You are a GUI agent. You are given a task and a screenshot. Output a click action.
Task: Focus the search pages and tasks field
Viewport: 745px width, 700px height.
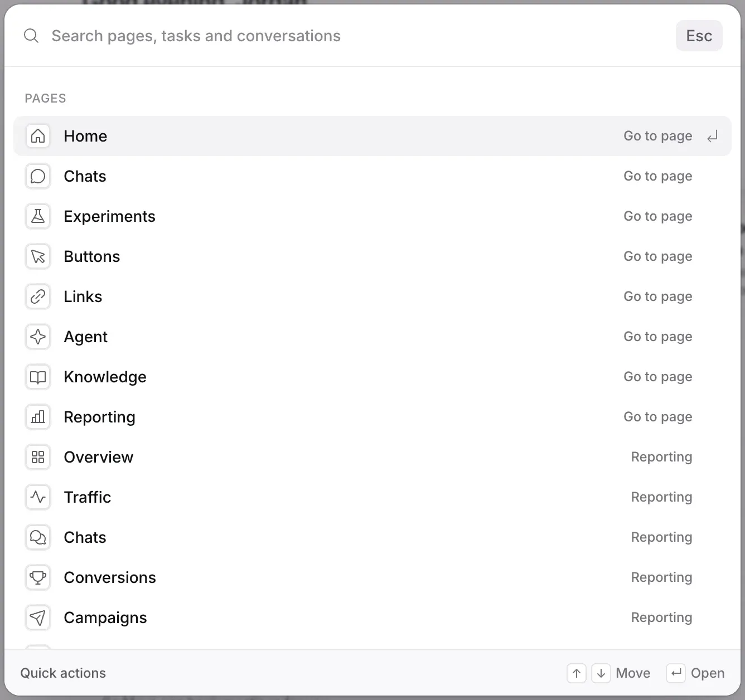click(x=357, y=36)
